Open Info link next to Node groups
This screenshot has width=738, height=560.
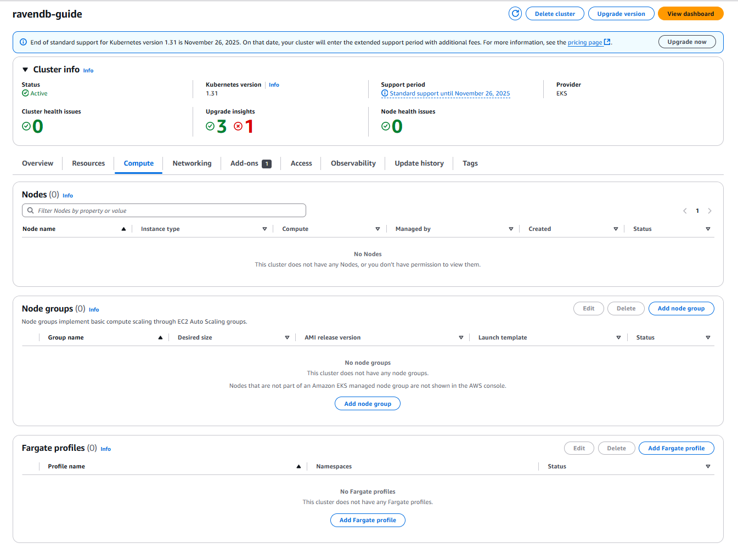(x=94, y=310)
